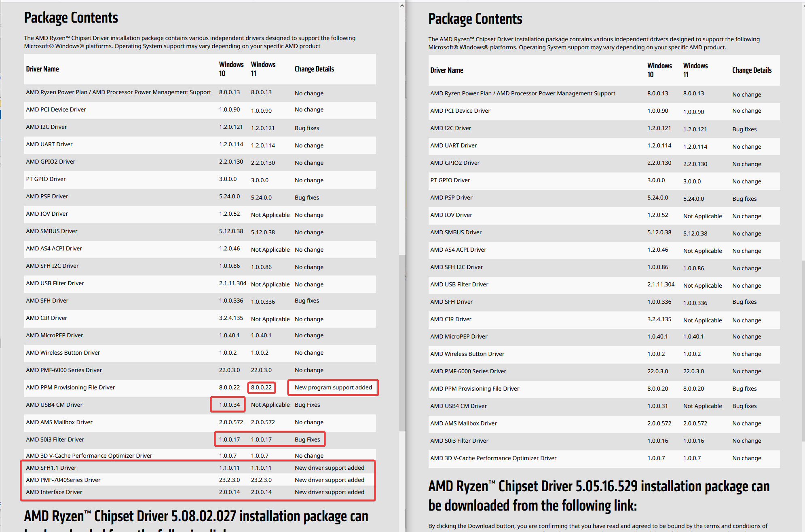Click the right page vertical scrollbar thumb
The width and height of the screenshot is (805, 532).
[x=803, y=351]
